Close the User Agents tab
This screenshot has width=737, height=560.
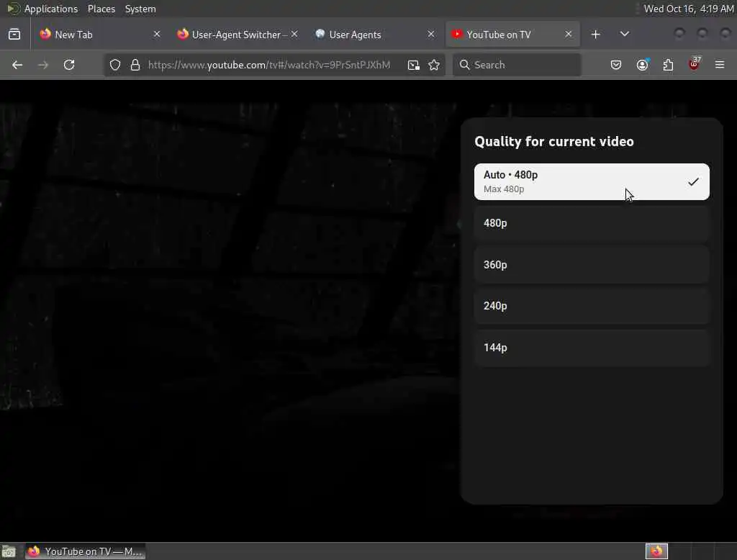tap(431, 35)
